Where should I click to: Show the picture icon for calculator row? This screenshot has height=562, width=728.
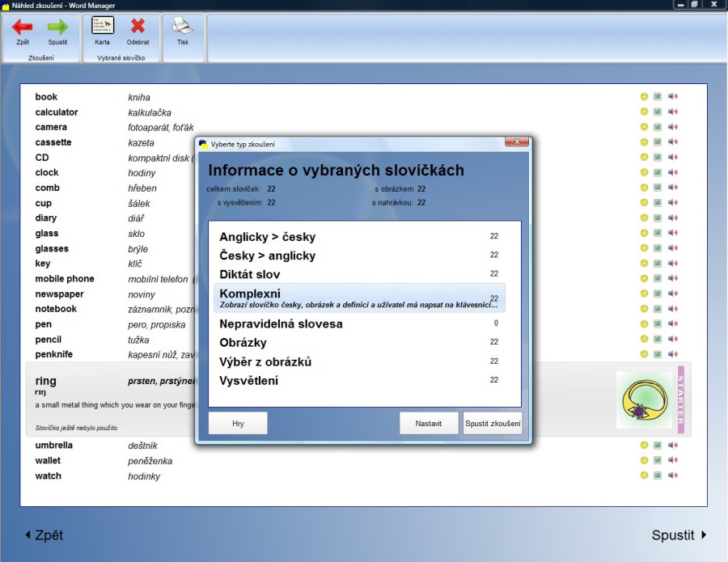point(658,112)
